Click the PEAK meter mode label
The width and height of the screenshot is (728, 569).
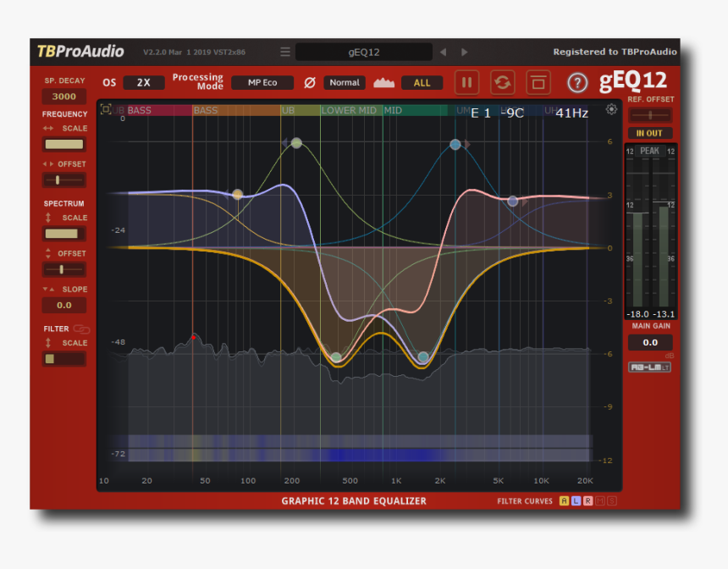tap(650, 151)
